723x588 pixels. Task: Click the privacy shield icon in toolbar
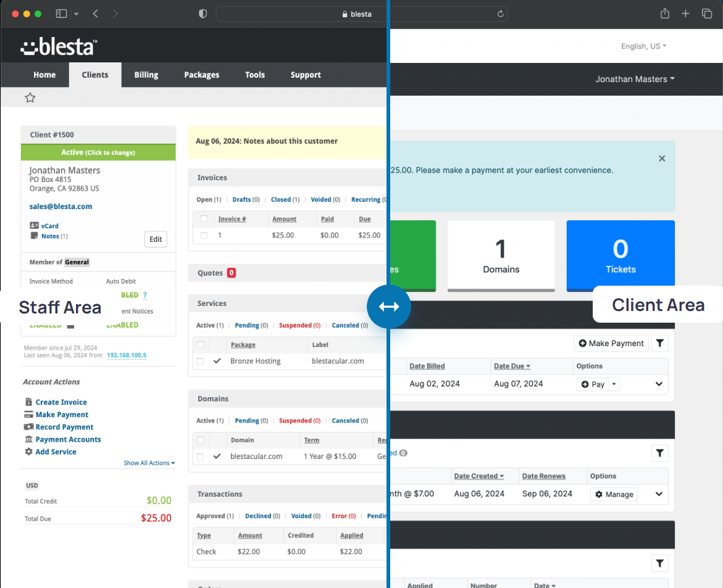click(x=203, y=14)
